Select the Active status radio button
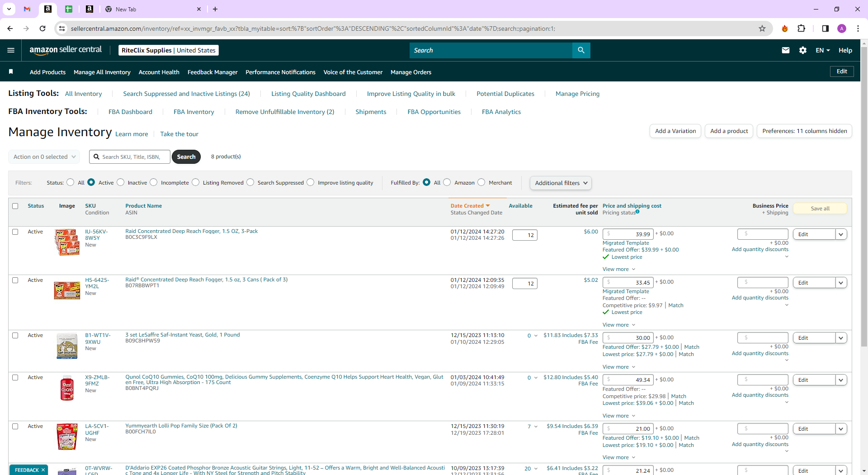 click(91, 182)
